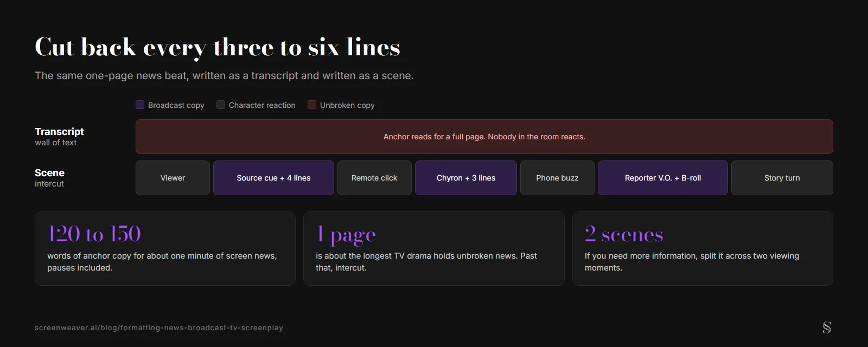Click the Phone buzz scene block
This screenshot has width=868, height=347.
tap(557, 178)
